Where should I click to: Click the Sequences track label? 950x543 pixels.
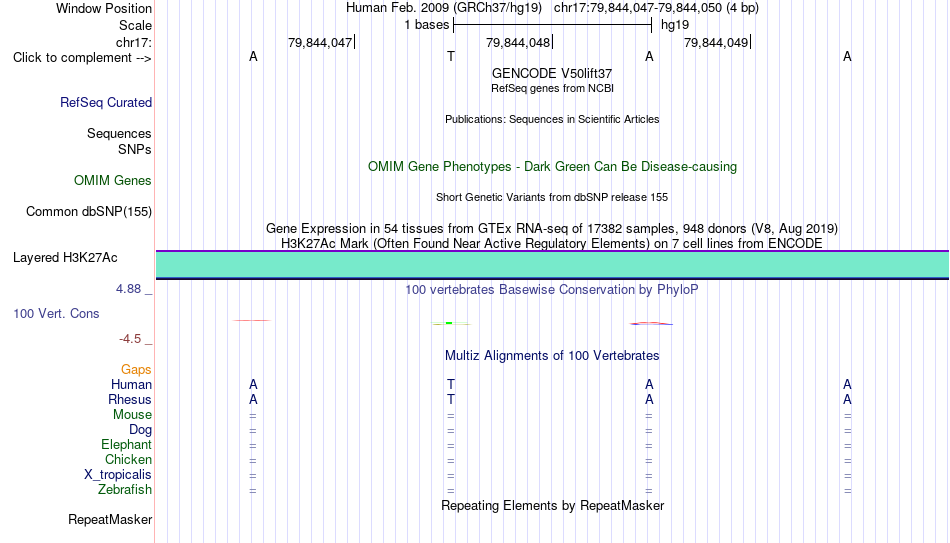(119, 133)
